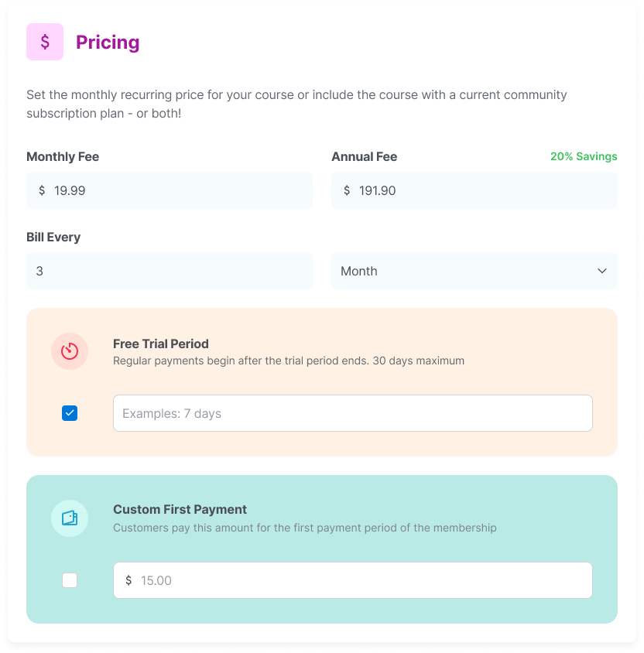Click the dollar symbol in Annual Fee field
This screenshot has width=644, height=653.
pyautogui.click(x=347, y=190)
